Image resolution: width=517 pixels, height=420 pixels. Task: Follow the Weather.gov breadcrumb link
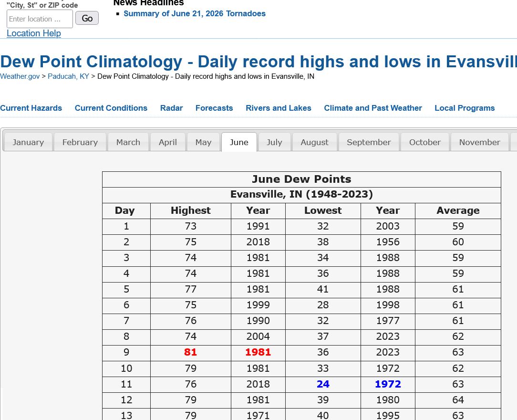pos(20,76)
